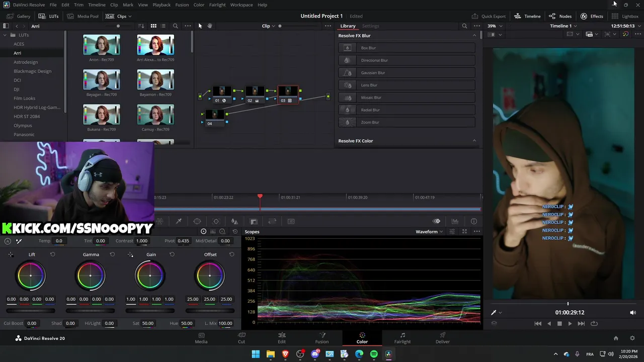Click Quick Export button
The image size is (644, 362).
coord(489,16)
